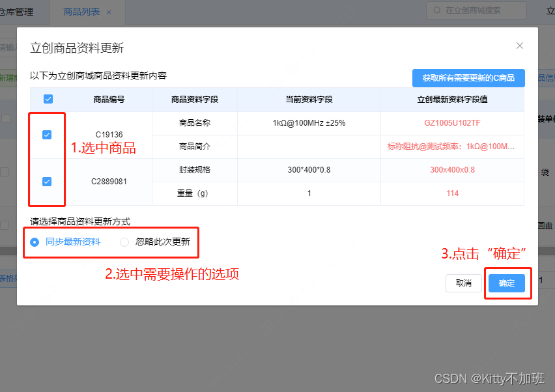Click the 300x400x0.8 latest value
Screen dimensions: 555x392
452,169
